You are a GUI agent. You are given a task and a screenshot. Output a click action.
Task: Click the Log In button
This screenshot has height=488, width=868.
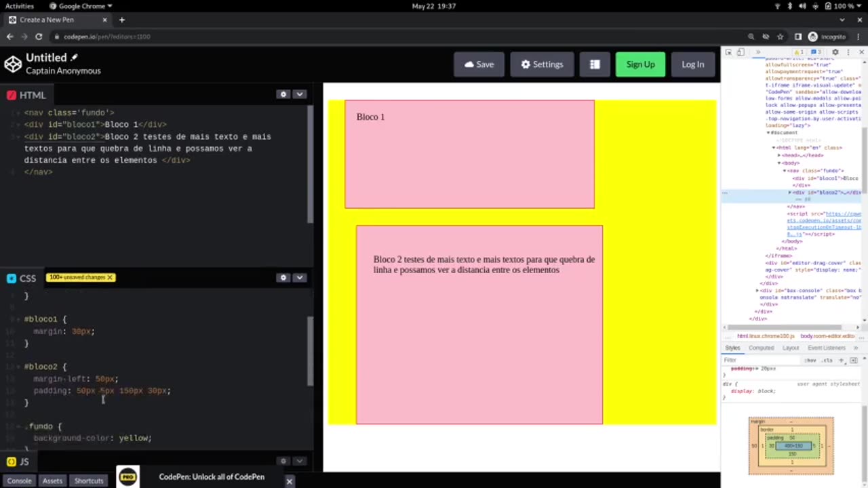[692, 64]
